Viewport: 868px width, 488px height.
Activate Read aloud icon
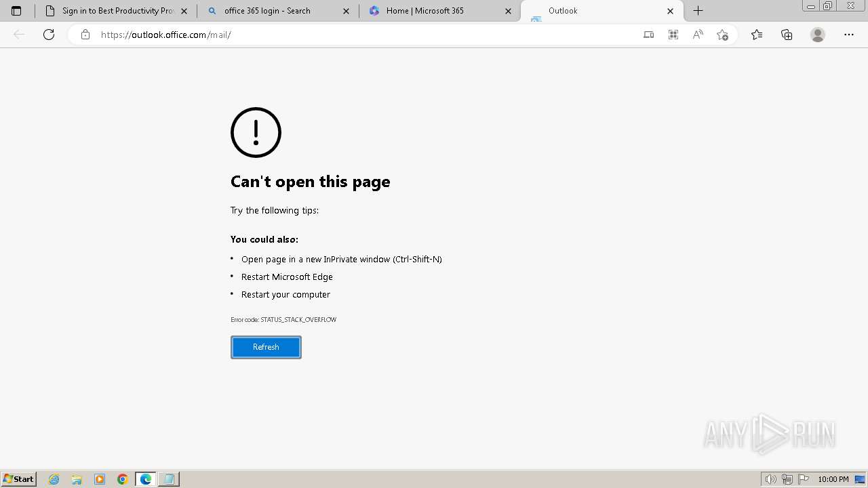click(x=698, y=35)
